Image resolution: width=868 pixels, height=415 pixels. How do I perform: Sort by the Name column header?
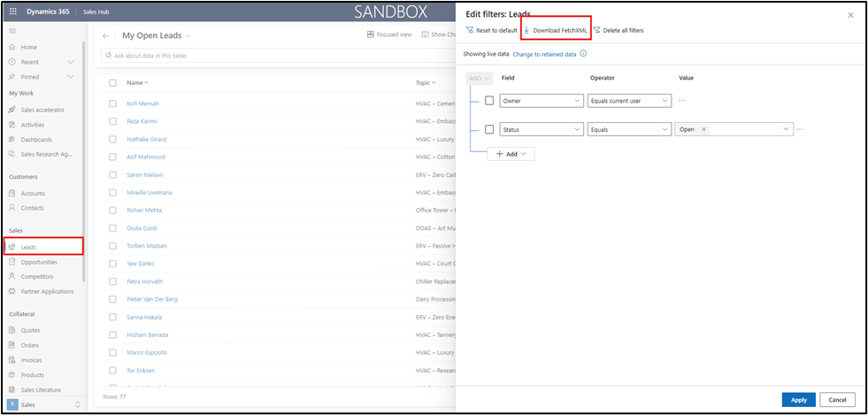[137, 83]
